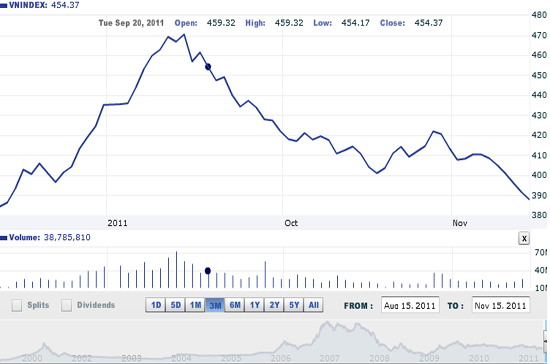The width and height of the screenshot is (550, 364).
Task: Click the volume chart data point marker
Action: pos(208,271)
